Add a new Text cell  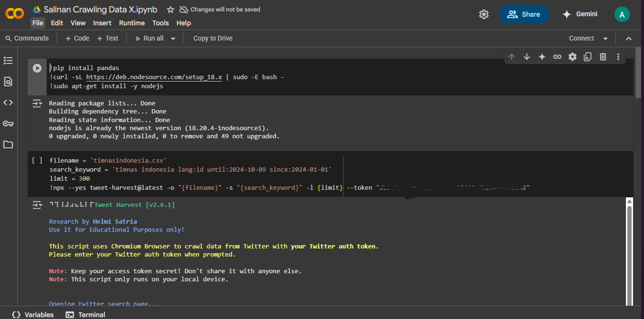[x=108, y=38]
